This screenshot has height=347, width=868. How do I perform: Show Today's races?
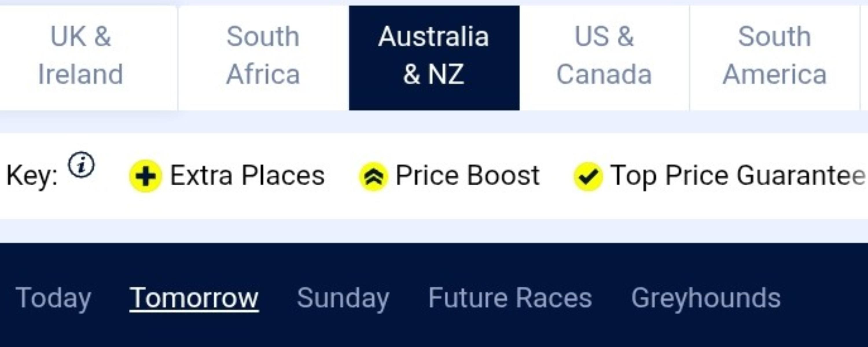click(x=53, y=298)
